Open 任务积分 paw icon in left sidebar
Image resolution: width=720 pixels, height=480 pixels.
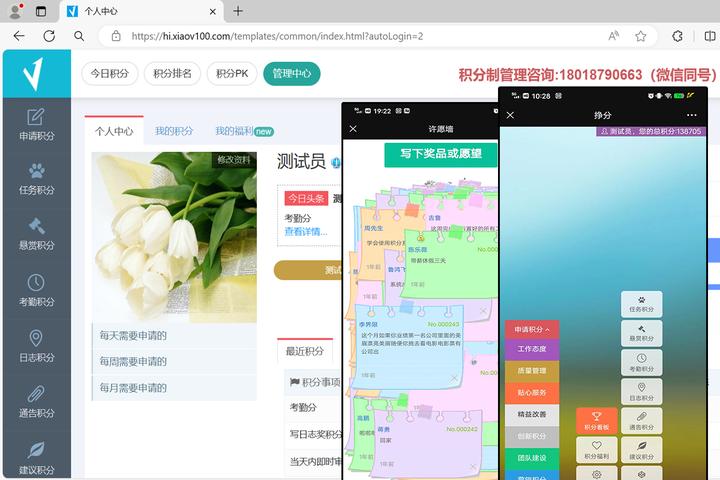[37, 179]
